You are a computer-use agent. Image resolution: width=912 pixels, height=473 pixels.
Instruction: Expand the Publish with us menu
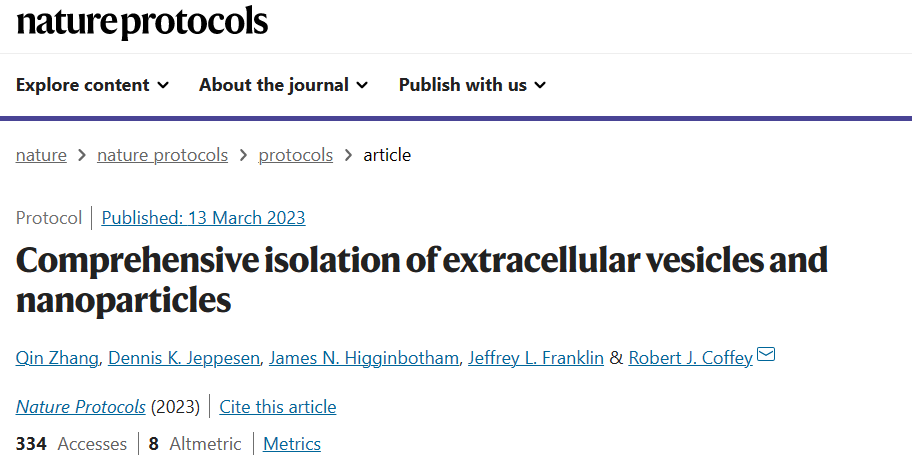(x=472, y=85)
